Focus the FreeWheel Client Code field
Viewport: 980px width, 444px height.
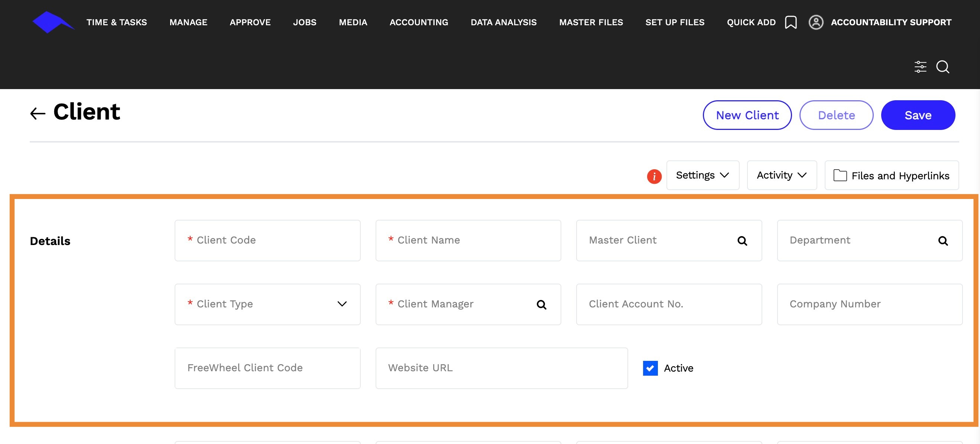[267, 368]
